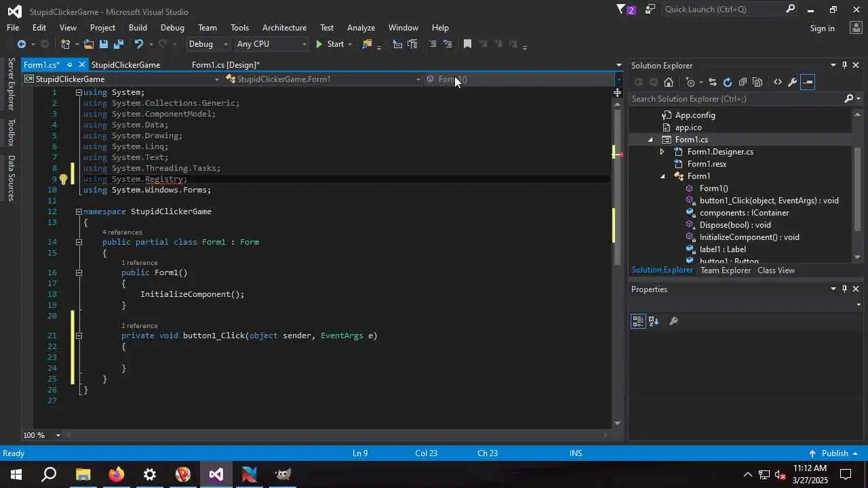Switch to the StupidClickerGame document tab
Viewport: 868px width, 488px height.
pyautogui.click(x=125, y=65)
